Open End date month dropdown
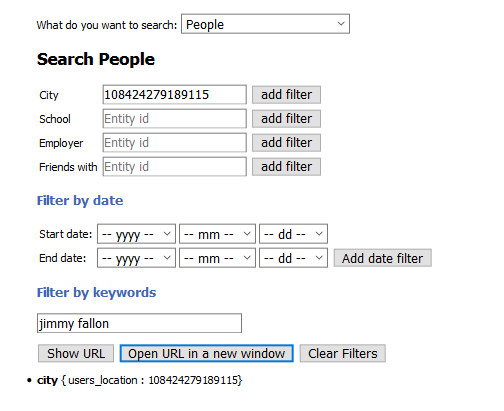504x411 pixels. click(217, 258)
